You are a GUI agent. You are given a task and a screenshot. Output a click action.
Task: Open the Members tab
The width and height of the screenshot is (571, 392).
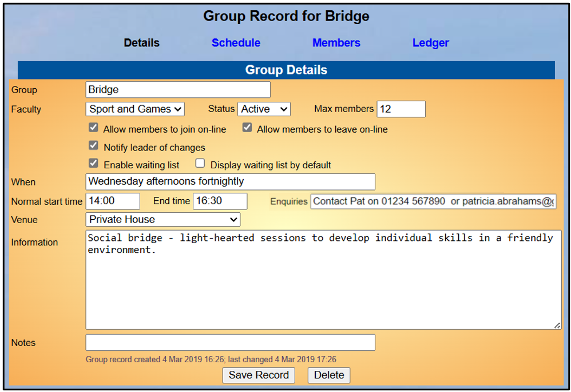(x=336, y=42)
